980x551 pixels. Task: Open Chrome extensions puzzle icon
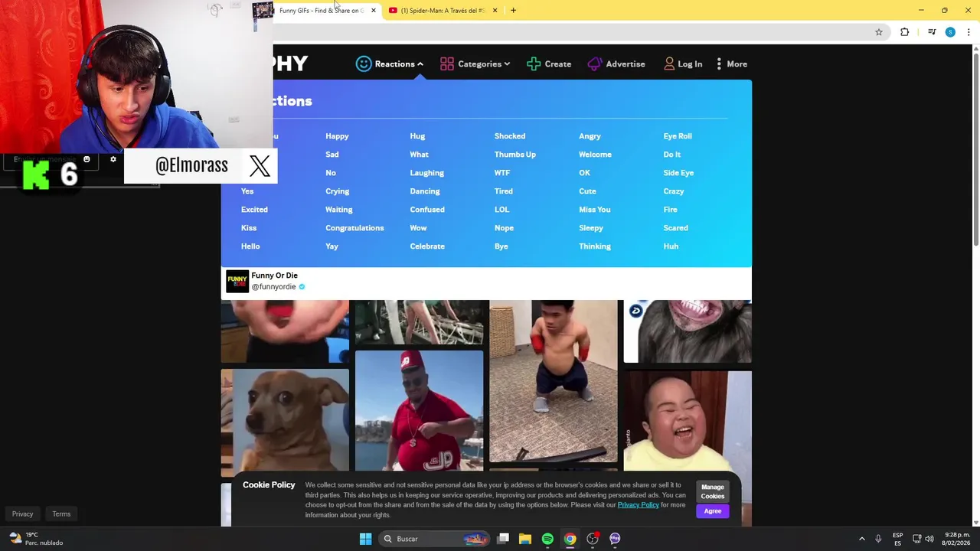(905, 32)
